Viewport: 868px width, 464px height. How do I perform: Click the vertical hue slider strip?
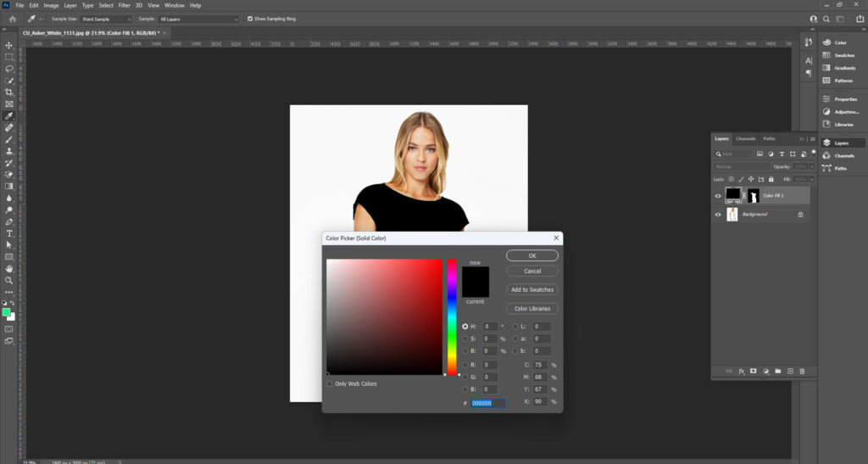click(x=453, y=316)
